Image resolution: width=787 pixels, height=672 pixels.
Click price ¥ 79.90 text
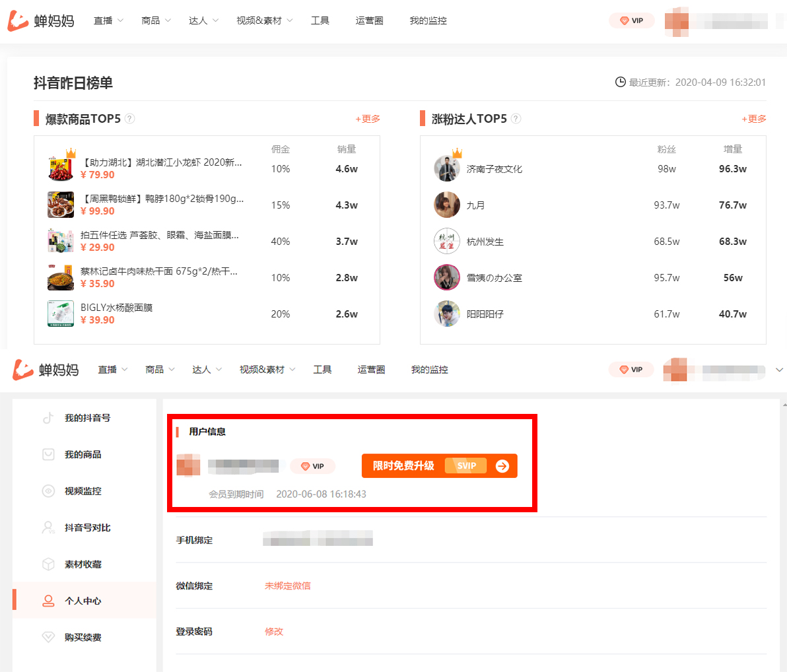pos(97,175)
